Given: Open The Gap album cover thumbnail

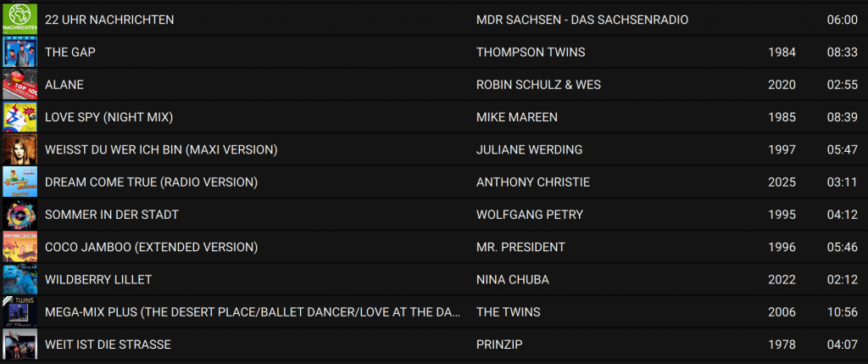Looking at the screenshot, I should tap(19, 52).
